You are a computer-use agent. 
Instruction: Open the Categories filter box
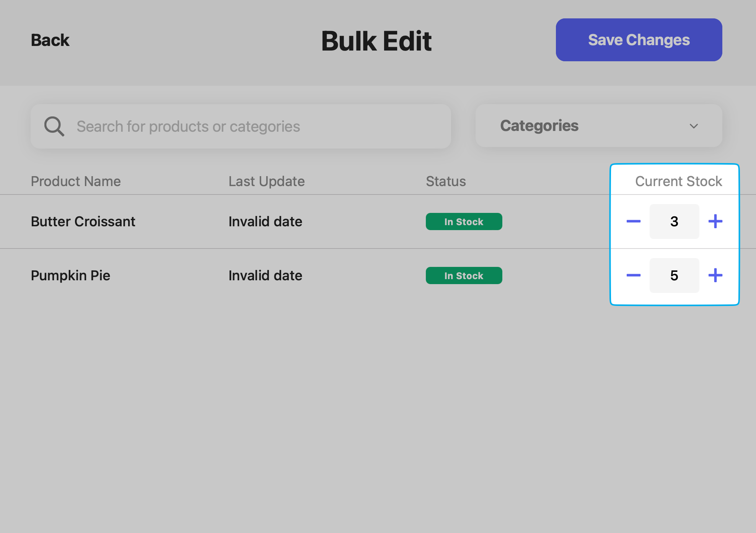click(x=598, y=126)
